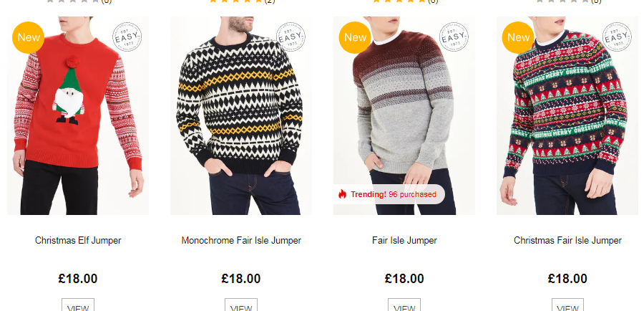644x311 pixels.
Task: Open the Christmas Fair Isle Jumper image
Action: (x=567, y=115)
